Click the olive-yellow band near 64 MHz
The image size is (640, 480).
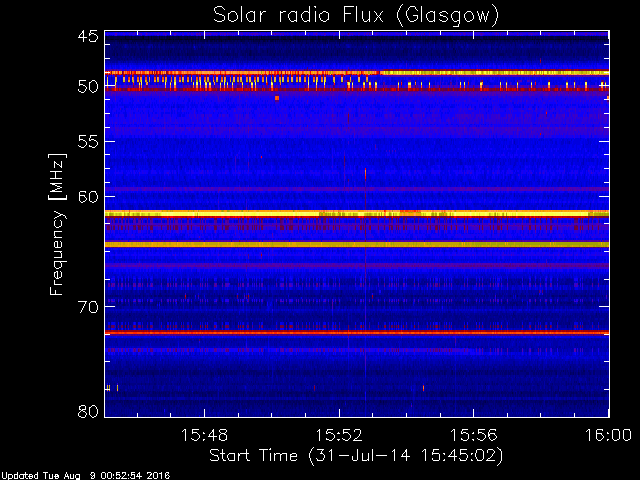pos(357,244)
